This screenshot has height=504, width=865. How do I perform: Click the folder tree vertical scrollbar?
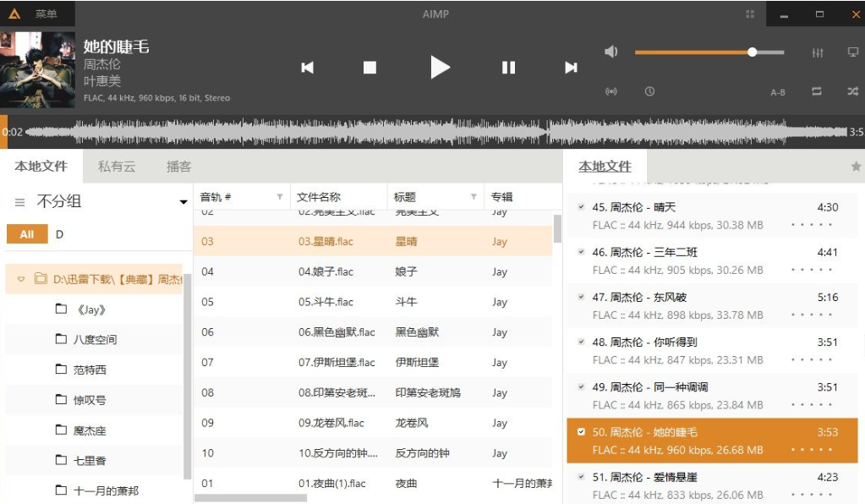pos(187,376)
